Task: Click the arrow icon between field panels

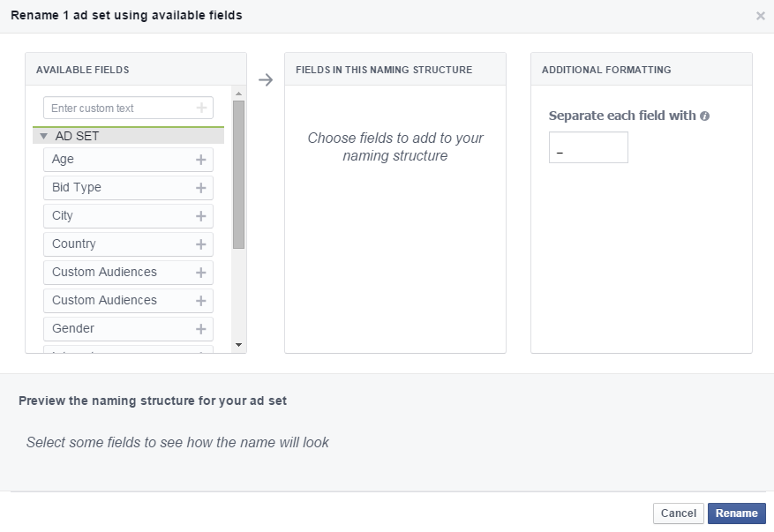Action: click(x=266, y=80)
